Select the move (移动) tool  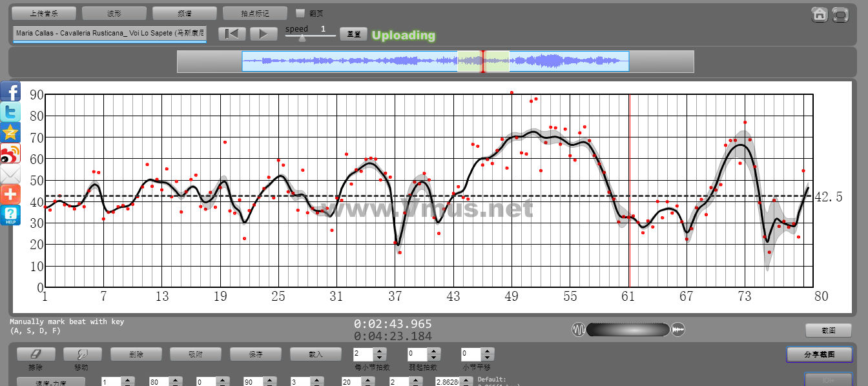(82, 354)
